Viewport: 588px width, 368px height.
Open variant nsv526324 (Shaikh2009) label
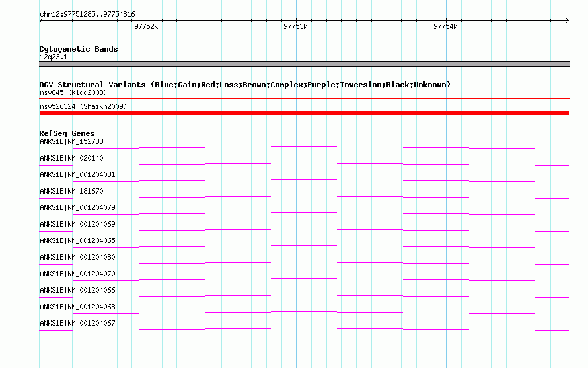click(83, 106)
